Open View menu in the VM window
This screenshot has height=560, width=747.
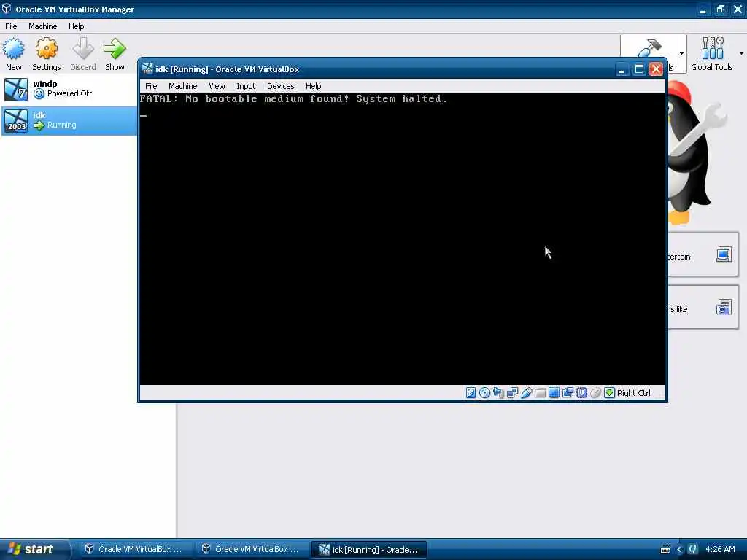(217, 86)
